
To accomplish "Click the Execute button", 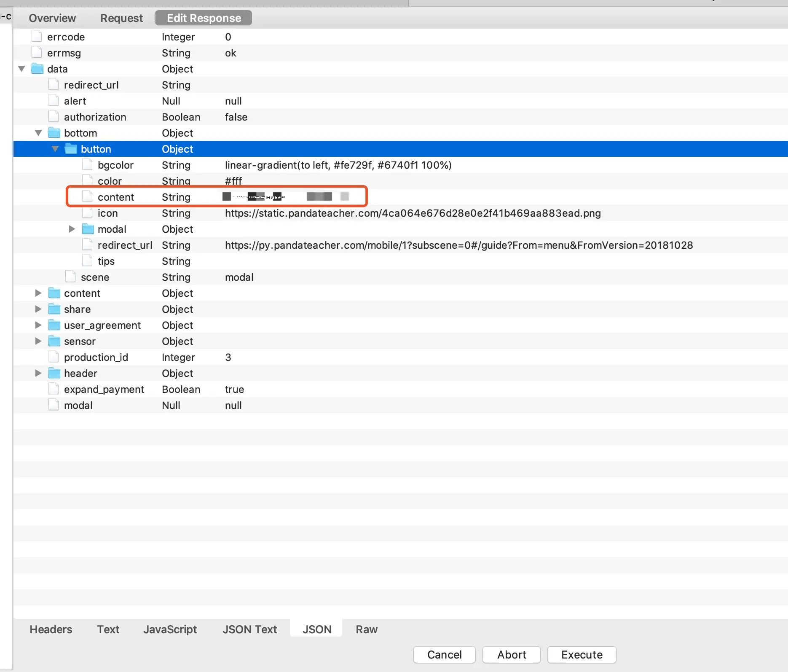I will click(x=582, y=655).
